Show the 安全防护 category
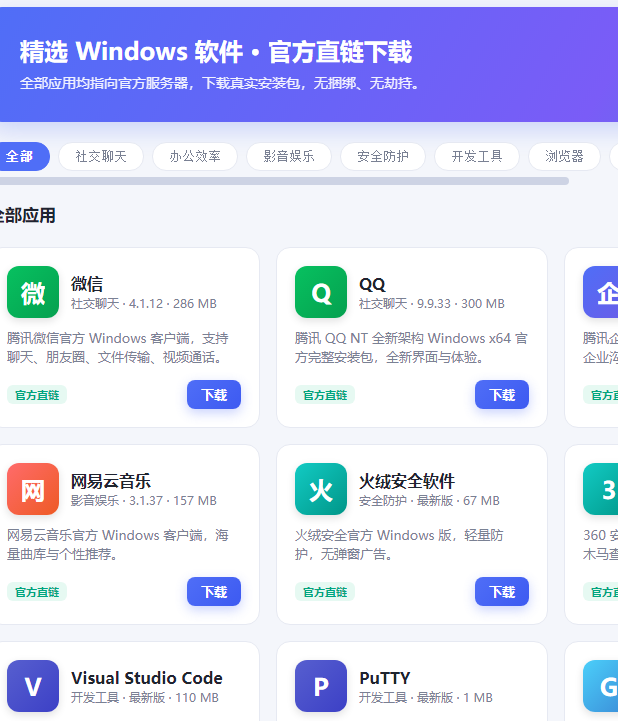618x721 pixels. [383, 156]
